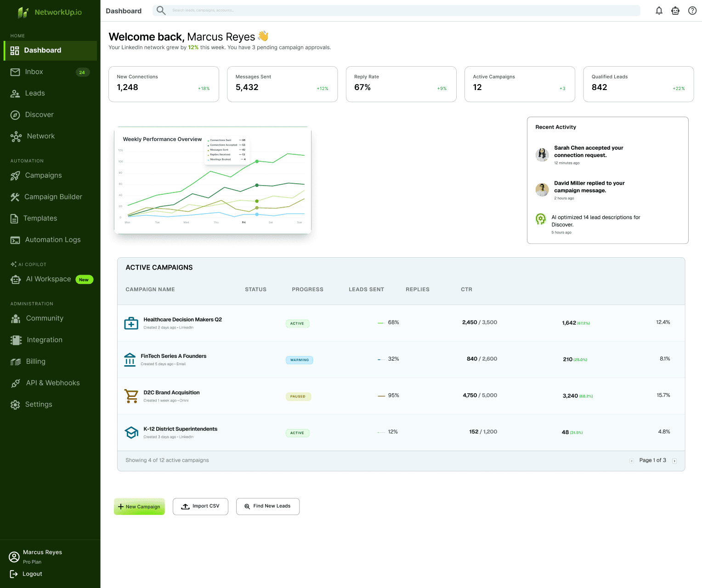Open the Network page
This screenshot has width=702, height=588.
(x=50, y=136)
